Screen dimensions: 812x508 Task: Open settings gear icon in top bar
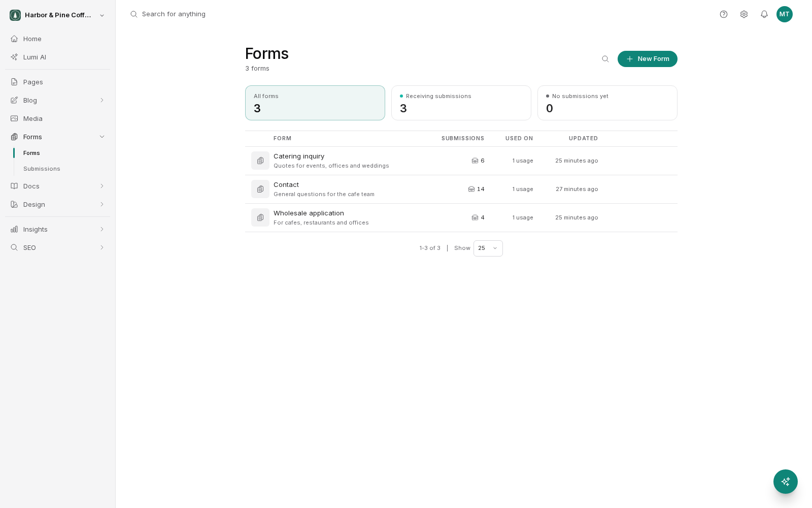[744, 14]
